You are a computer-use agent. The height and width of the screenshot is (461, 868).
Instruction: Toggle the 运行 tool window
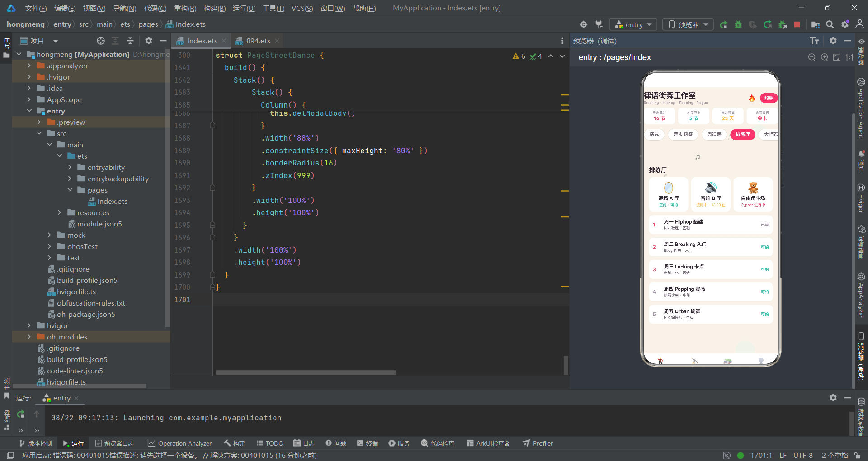pyautogui.click(x=73, y=443)
